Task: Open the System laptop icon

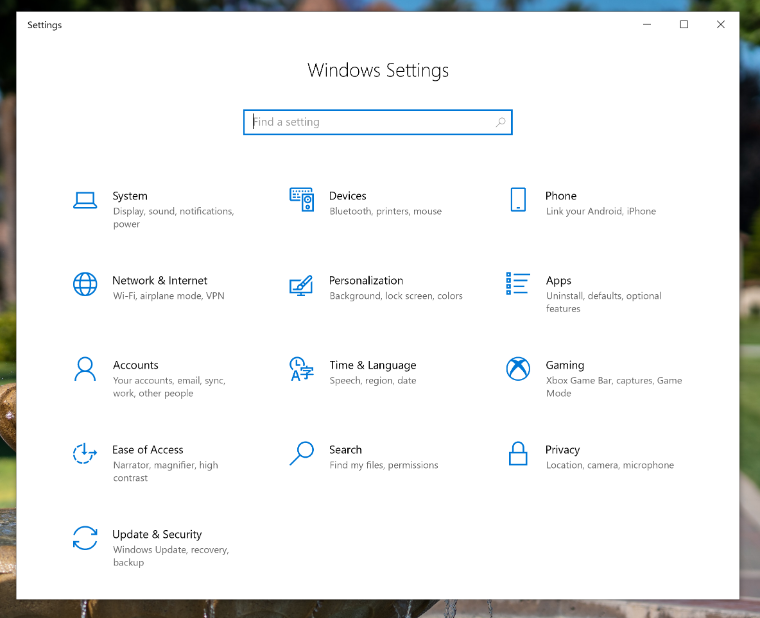Action: click(x=85, y=200)
